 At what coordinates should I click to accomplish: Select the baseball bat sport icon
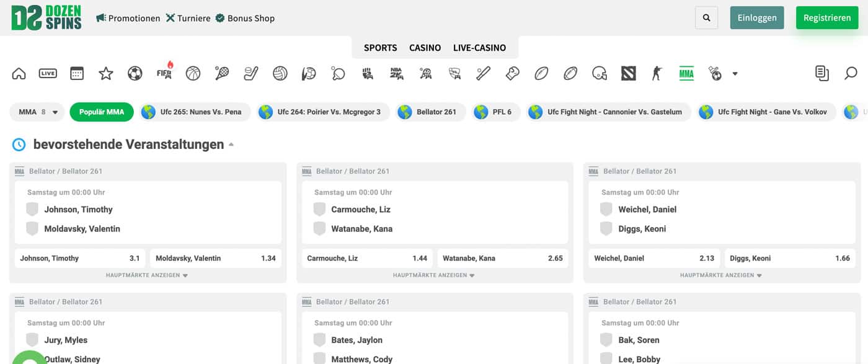click(x=483, y=74)
